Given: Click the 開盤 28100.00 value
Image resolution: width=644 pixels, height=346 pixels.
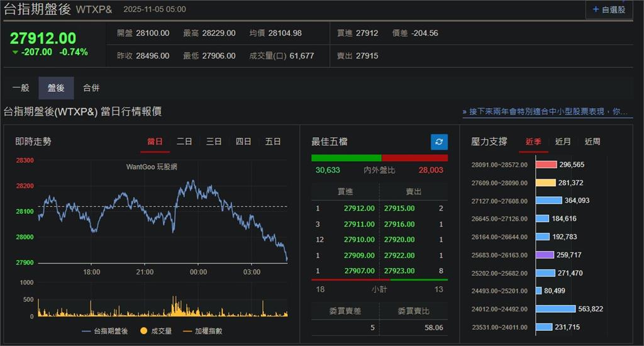Looking at the screenshot, I should click(152, 33).
